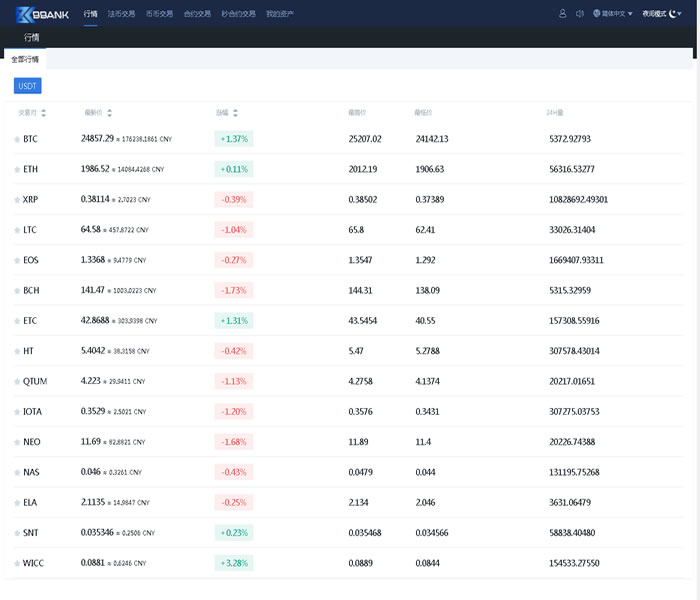Click SNT price 0.035346
The height and width of the screenshot is (600, 700).
[97, 533]
